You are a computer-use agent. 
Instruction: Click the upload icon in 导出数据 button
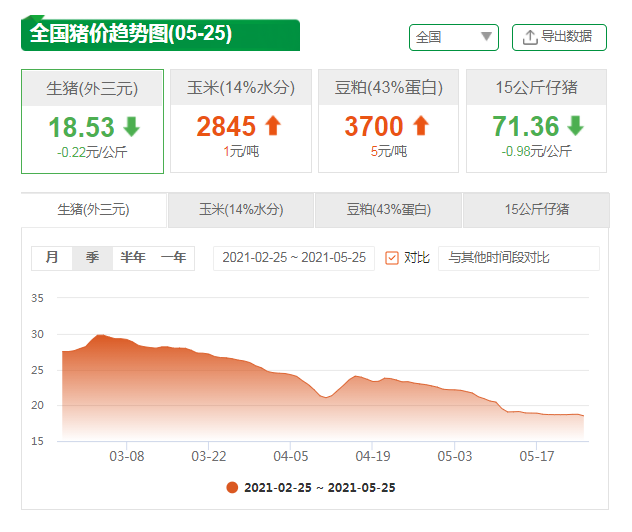click(x=530, y=37)
